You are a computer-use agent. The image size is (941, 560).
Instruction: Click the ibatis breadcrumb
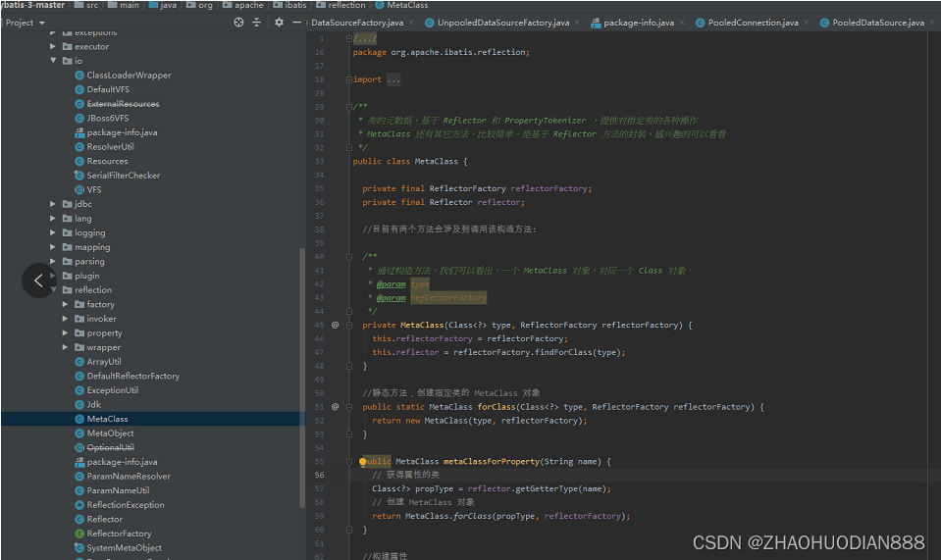click(289, 5)
